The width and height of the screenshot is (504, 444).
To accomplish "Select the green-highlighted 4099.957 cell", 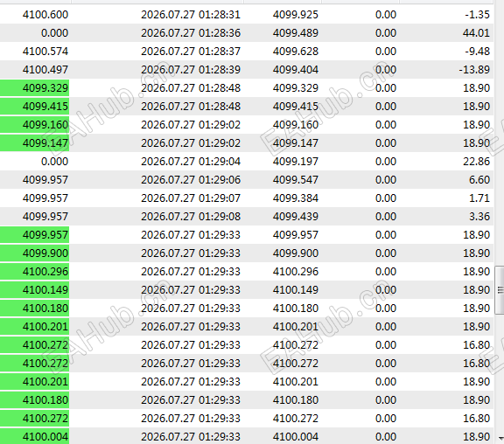I will (x=34, y=235).
